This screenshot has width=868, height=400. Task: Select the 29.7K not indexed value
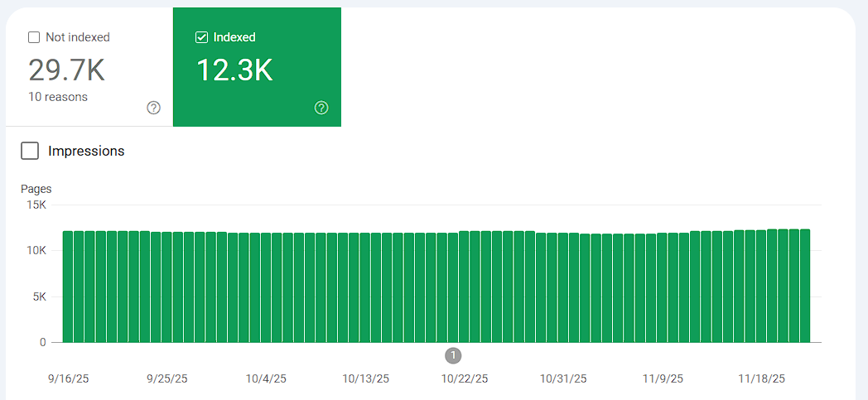pos(67,70)
